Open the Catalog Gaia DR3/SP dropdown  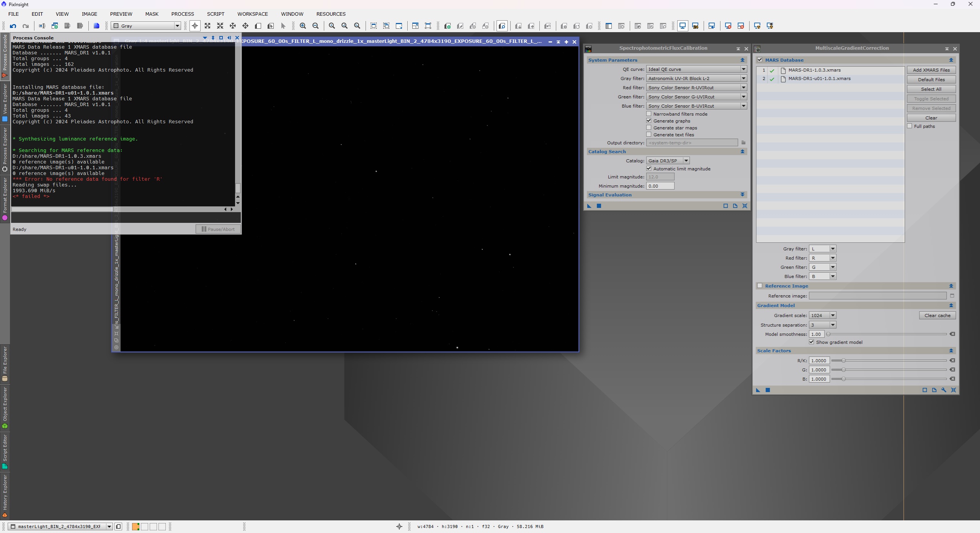pyautogui.click(x=668, y=161)
